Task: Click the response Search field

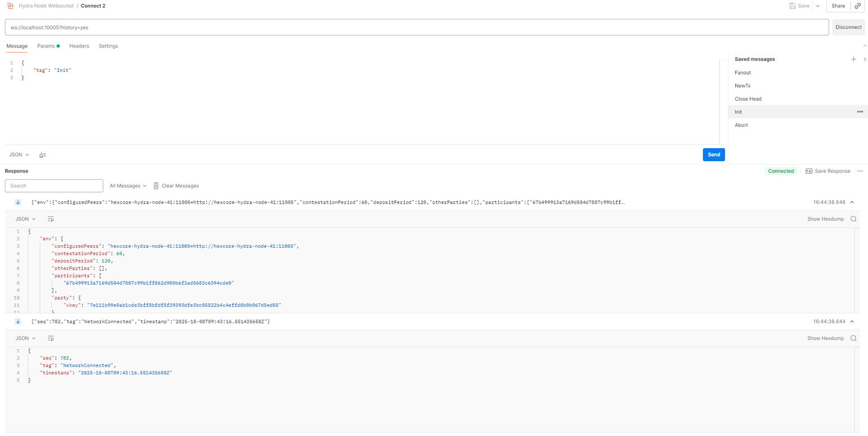Action: [x=54, y=185]
